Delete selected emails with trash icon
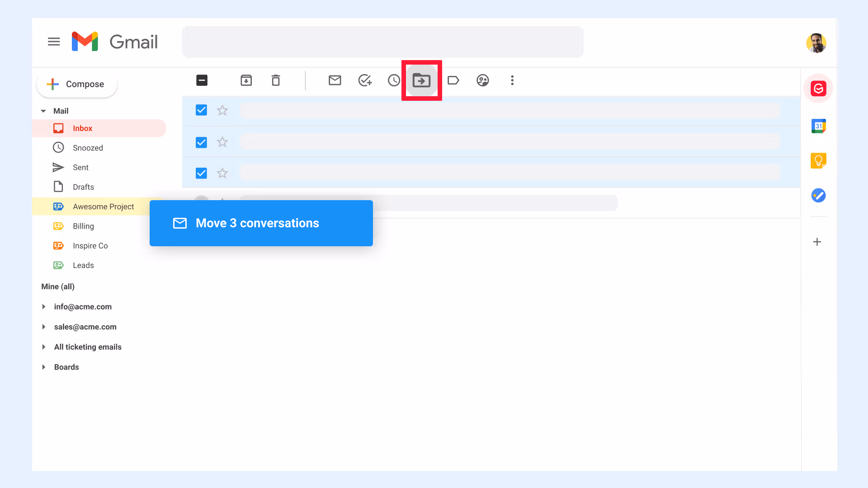Screen dimensions: 868x488 276,80
